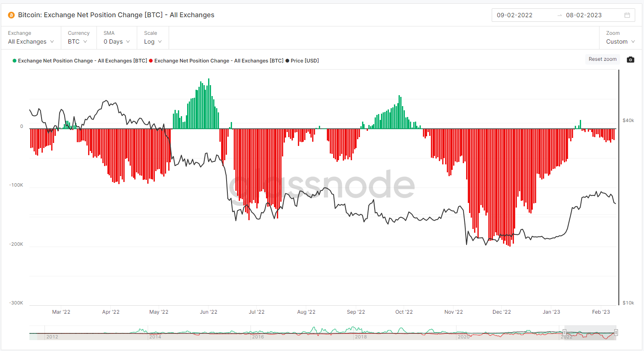Click the end date field 08-02-2023
The image size is (644, 351).
pyautogui.click(x=584, y=15)
